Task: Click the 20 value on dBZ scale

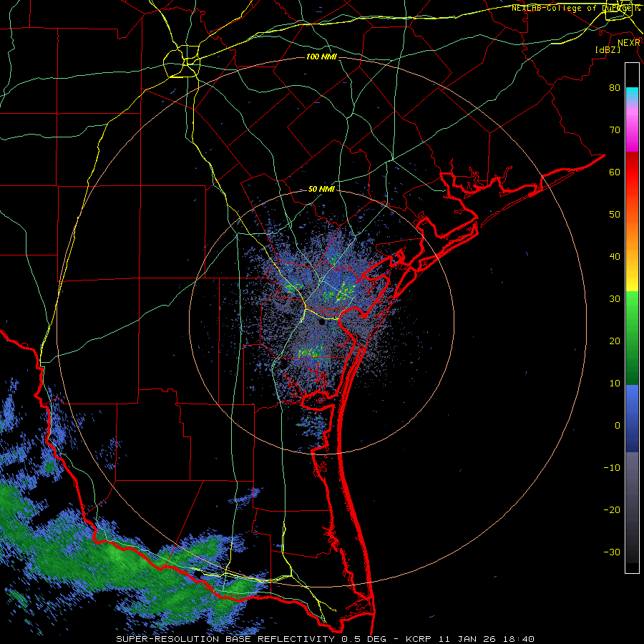Action: (615, 341)
